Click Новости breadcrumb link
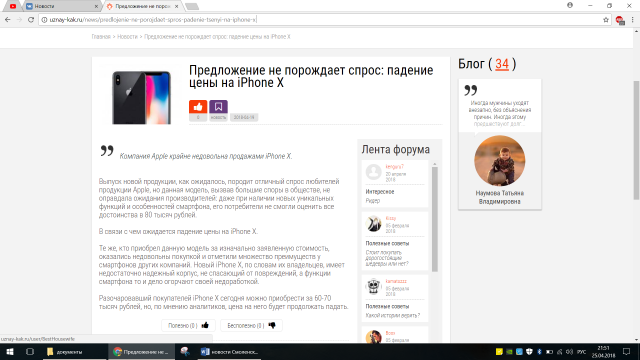This screenshot has width=640, height=360. pos(127,37)
